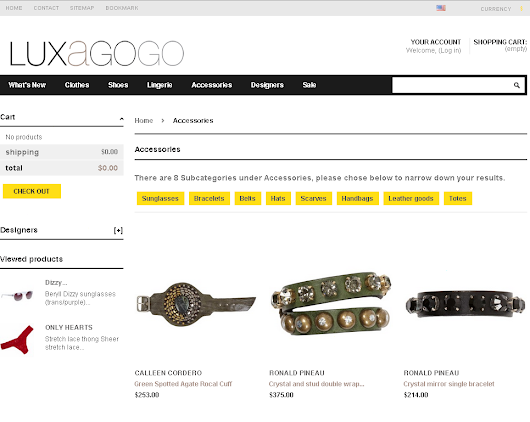Screen dimensions: 530x422
Task: Open Crystal mirror single bracelet link
Action: (x=449, y=384)
